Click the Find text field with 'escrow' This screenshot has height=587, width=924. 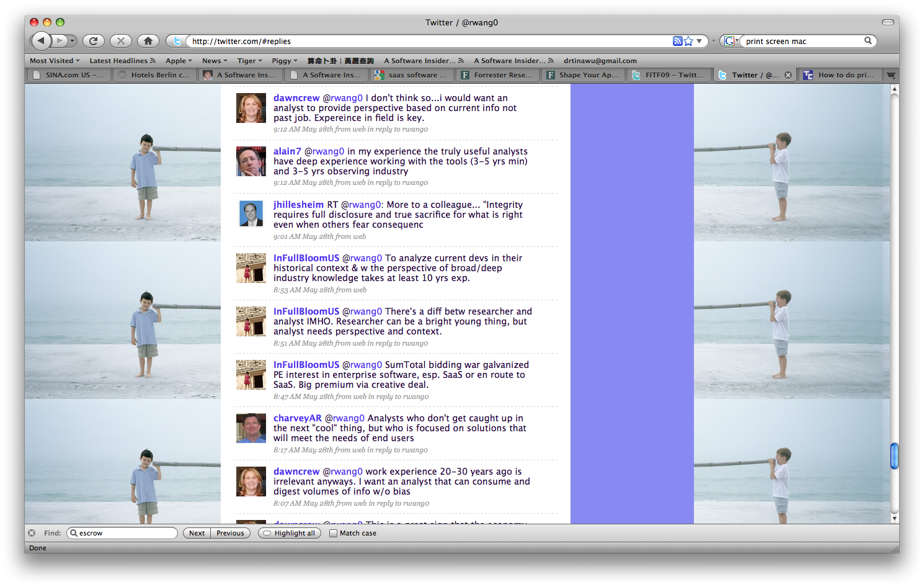122,533
